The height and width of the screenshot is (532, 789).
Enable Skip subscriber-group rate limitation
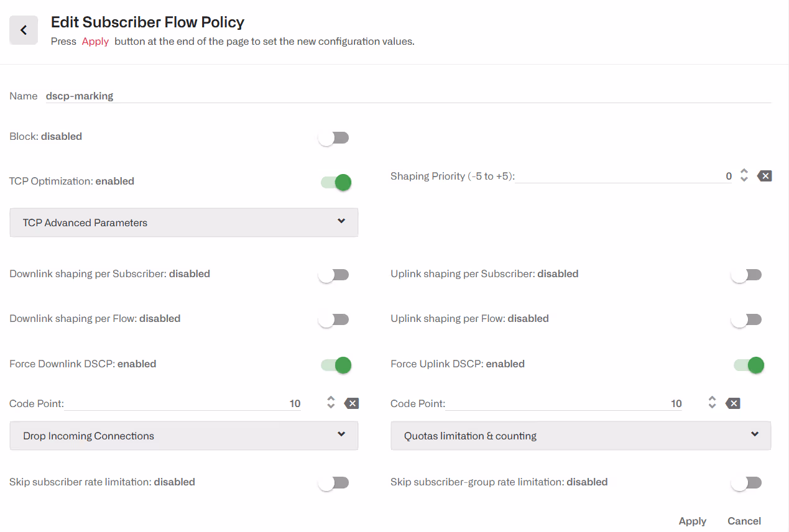(x=746, y=483)
